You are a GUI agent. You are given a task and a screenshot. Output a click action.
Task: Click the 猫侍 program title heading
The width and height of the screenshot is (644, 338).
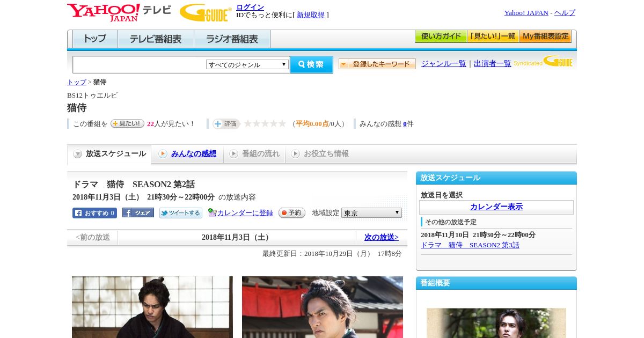tap(77, 108)
